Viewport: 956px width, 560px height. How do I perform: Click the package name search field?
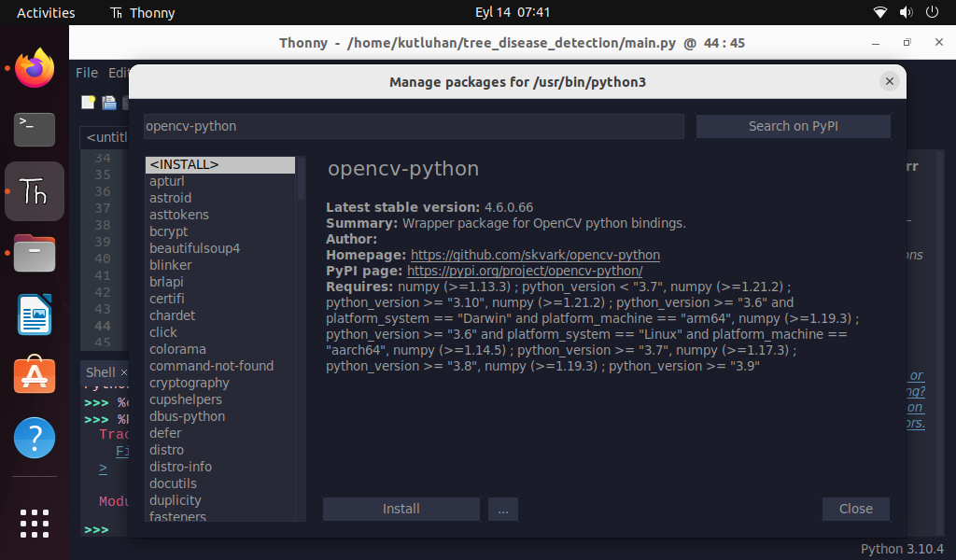point(414,126)
